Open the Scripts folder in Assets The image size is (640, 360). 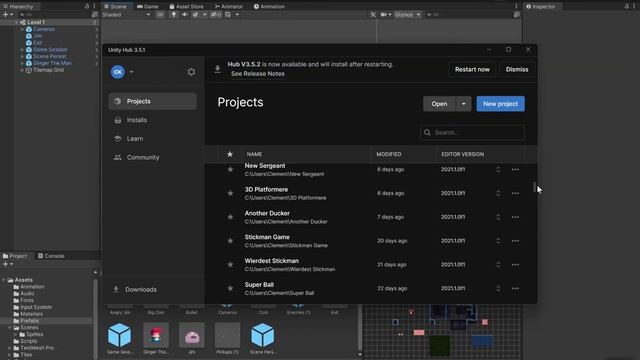29,341
